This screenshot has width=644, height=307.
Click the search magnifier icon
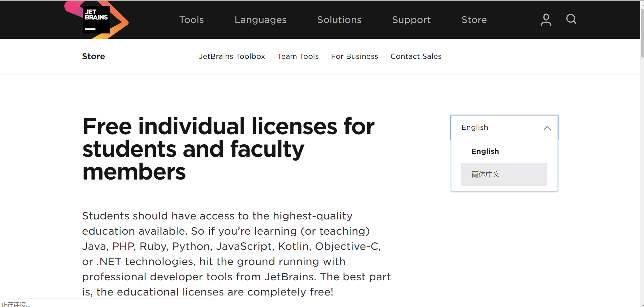570,19
